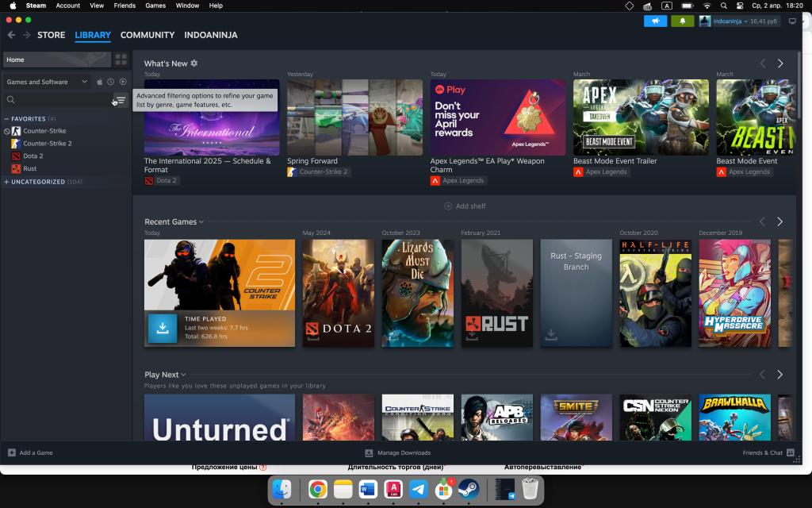Open the Friends menu in menu bar
812x508 pixels.
coord(124,6)
